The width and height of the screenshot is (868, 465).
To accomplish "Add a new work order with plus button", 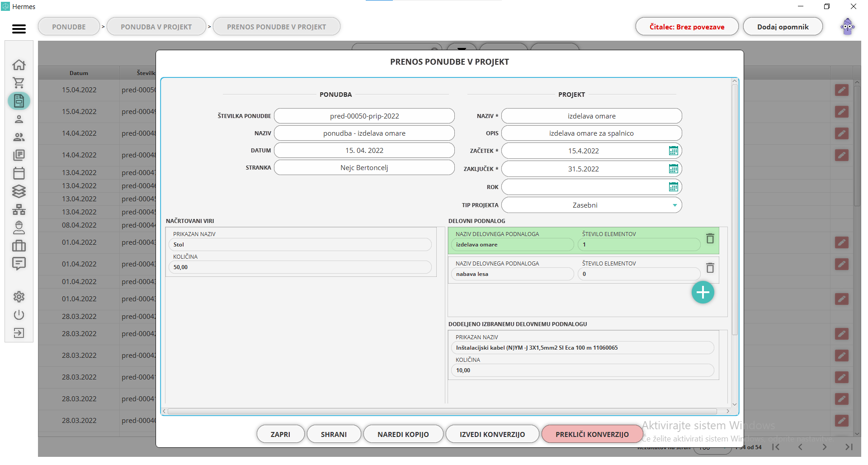I will (x=703, y=293).
